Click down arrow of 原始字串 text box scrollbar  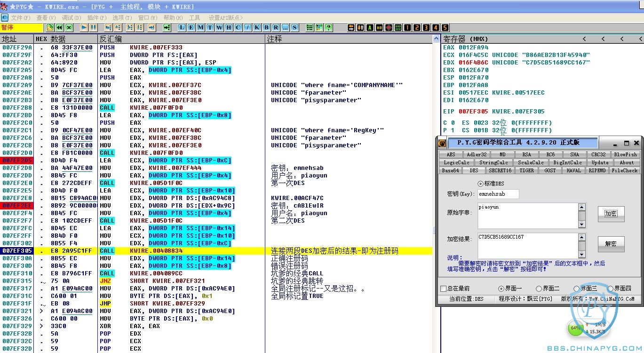click(581, 225)
